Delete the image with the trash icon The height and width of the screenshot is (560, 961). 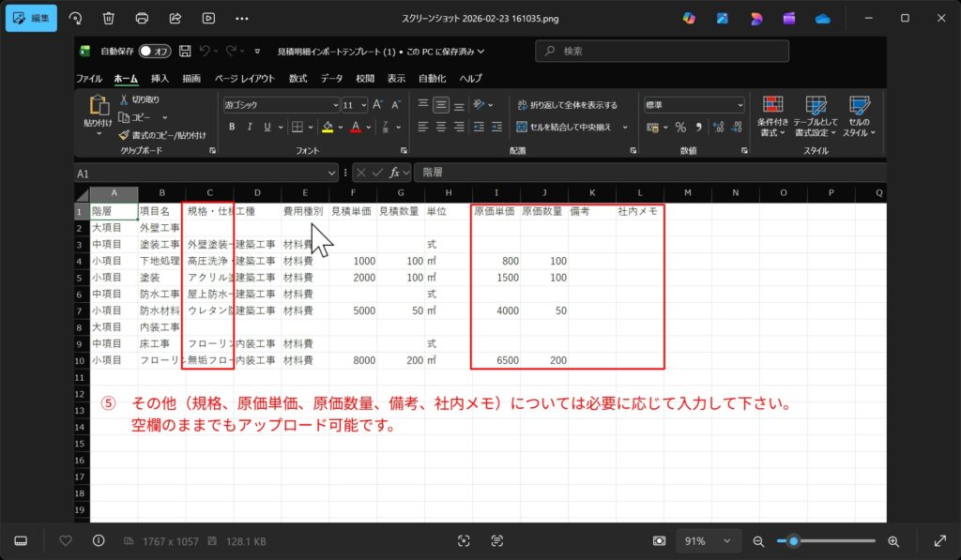point(109,18)
